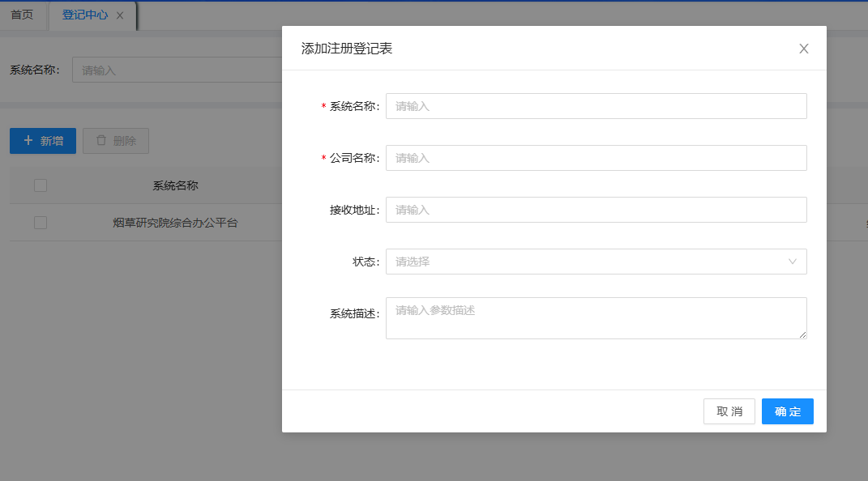This screenshot has height=481, width=868.
Task: Focus the 接收地址 text field
Action: [x=596, y=210]
